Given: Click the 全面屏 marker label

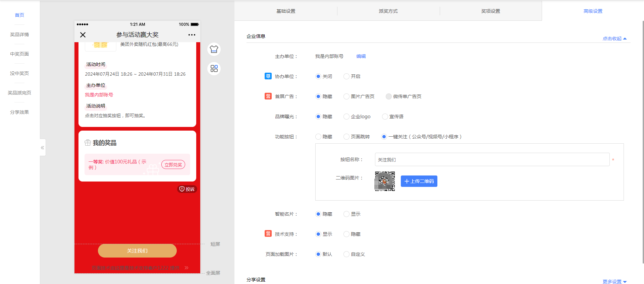Looking at the screenshot, I should coord(213,273).
